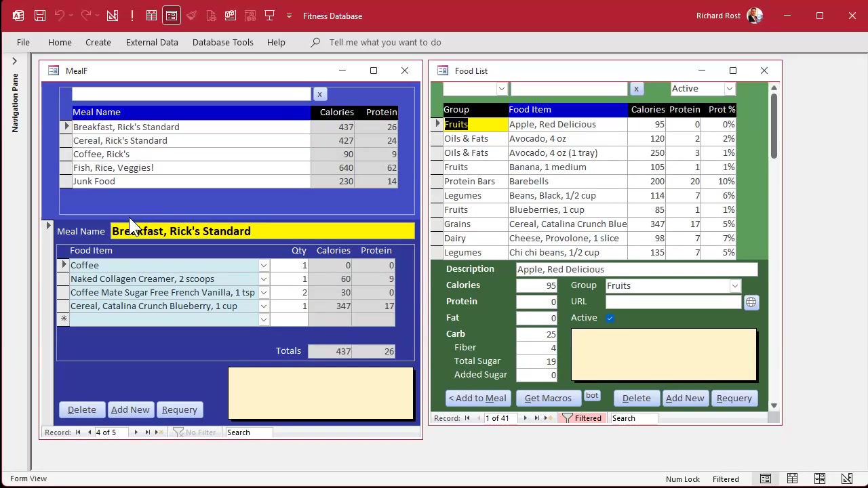
Task: Toggle the Filtered indicator in the Food List
Action: tap(582, 418)
